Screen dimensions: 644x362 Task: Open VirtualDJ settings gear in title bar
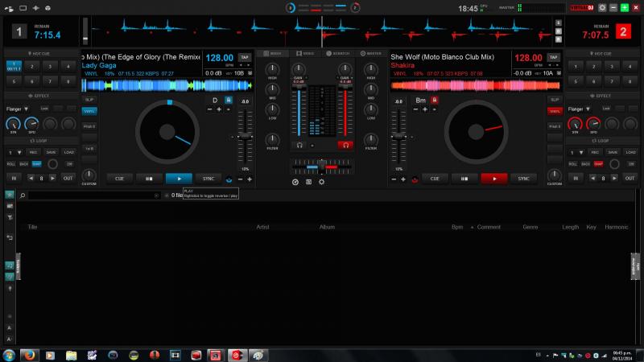click(x=602, y=8)
